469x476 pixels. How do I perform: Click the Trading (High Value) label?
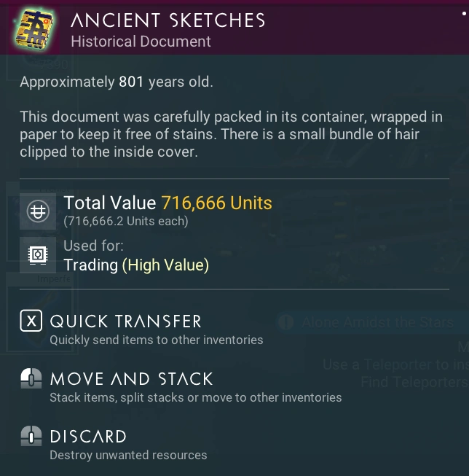click(136, 265)
